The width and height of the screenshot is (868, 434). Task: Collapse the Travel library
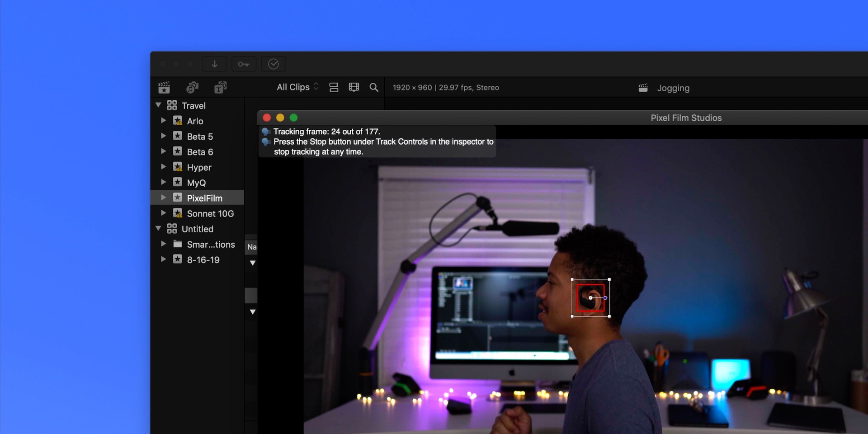tap(158, 104)
